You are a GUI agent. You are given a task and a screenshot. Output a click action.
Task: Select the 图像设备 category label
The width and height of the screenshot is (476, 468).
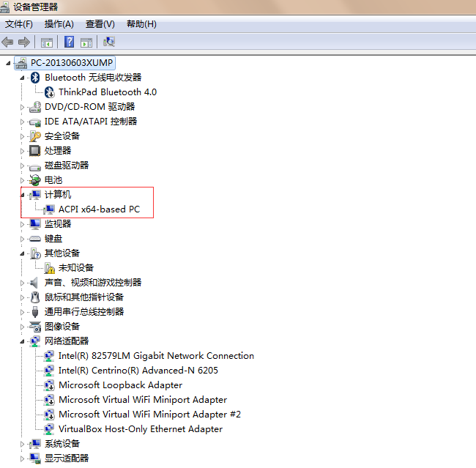pyautogui.click(x=62, y=327)
